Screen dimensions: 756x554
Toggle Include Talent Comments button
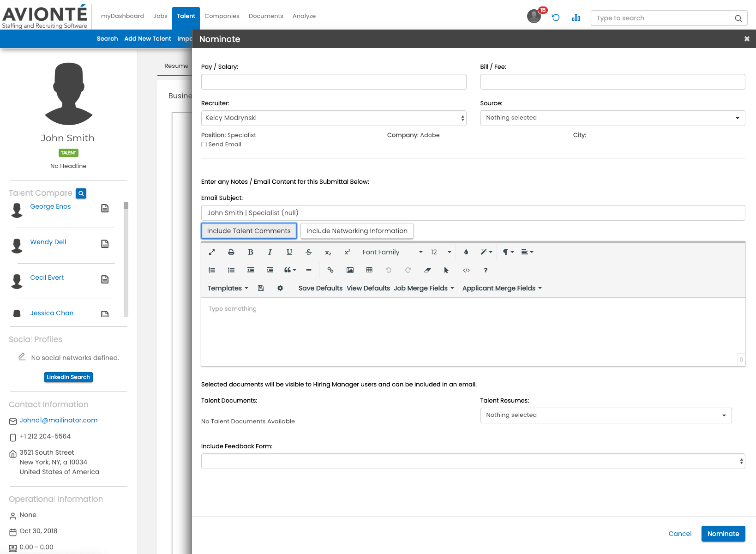(249, 231)
